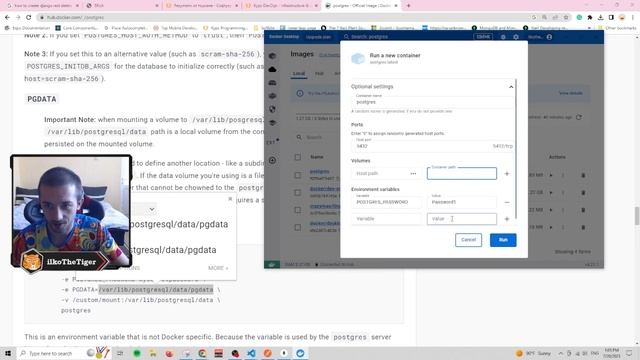
Task: Expand the bookmarks overflow chevron
Action: [x=589, y=28]
